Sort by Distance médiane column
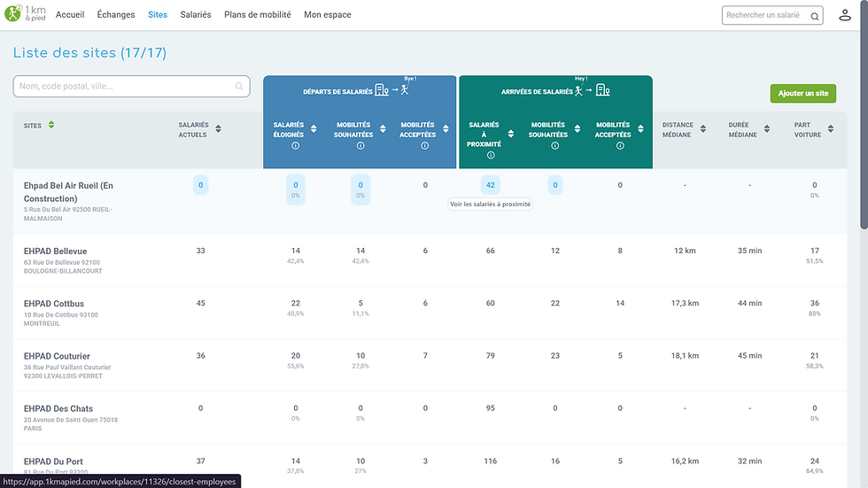Screen dimensions: 868x488 coord(703,129)
